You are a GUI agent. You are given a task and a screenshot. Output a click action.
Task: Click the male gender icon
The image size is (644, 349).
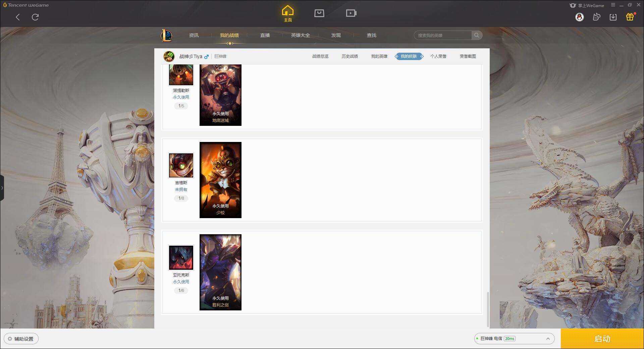coord(207,57)
